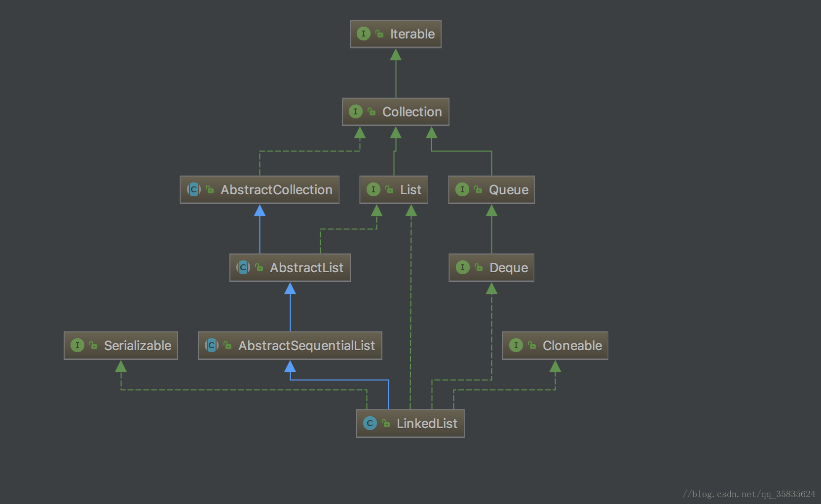Click the public lock icon beside Cloneable

click(532, 345)
